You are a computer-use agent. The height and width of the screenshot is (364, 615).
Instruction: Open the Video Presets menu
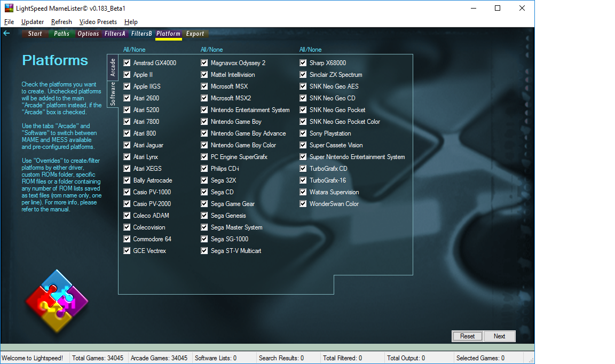coord(98,22)
